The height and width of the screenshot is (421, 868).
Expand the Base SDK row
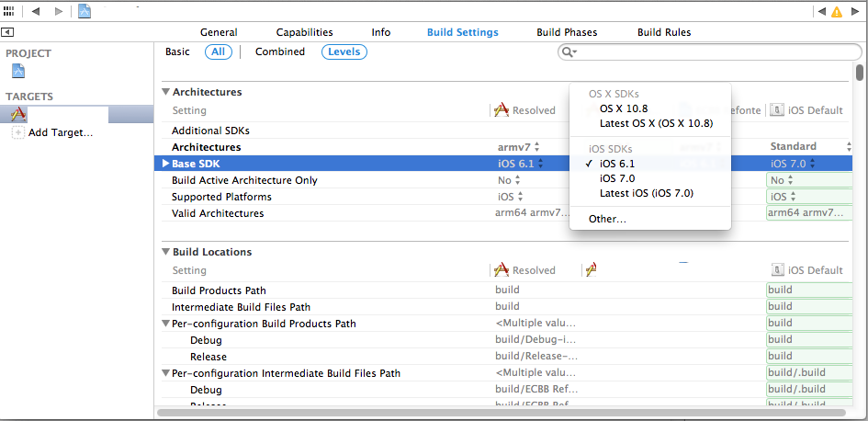pos(165,164)
